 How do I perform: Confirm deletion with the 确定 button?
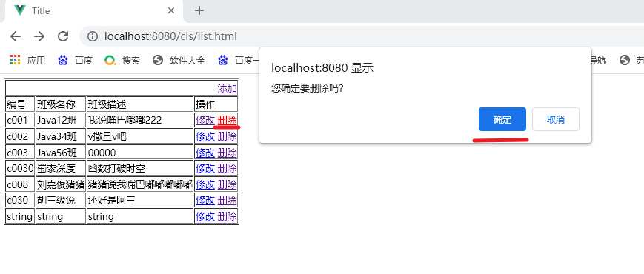coord(502,119)
